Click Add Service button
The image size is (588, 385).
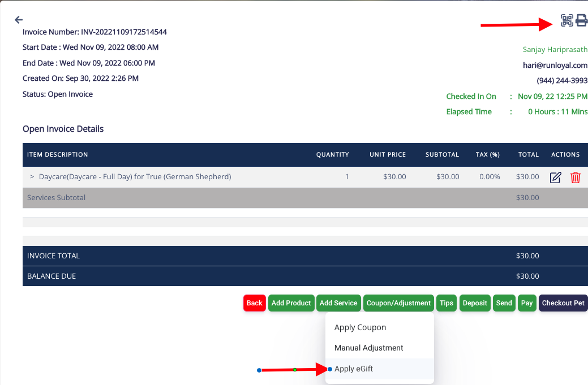click(338, 303)
